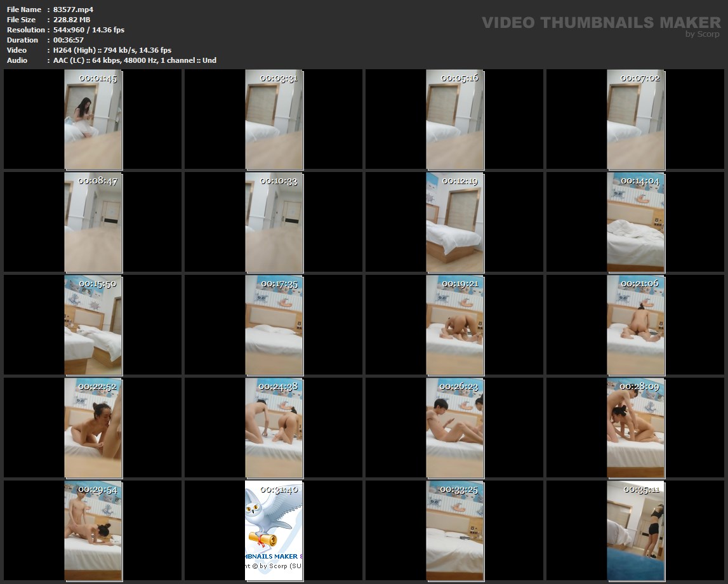This screenshot has height=584, width=728.
Task: Select the file size value 228.82 MB
Action: pos(72,20)
